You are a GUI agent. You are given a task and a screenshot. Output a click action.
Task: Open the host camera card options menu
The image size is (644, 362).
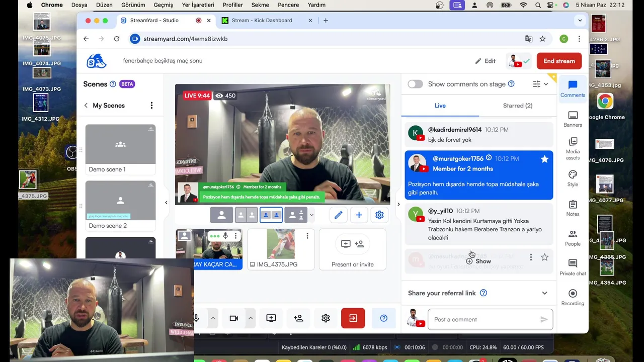click(235, 236)
